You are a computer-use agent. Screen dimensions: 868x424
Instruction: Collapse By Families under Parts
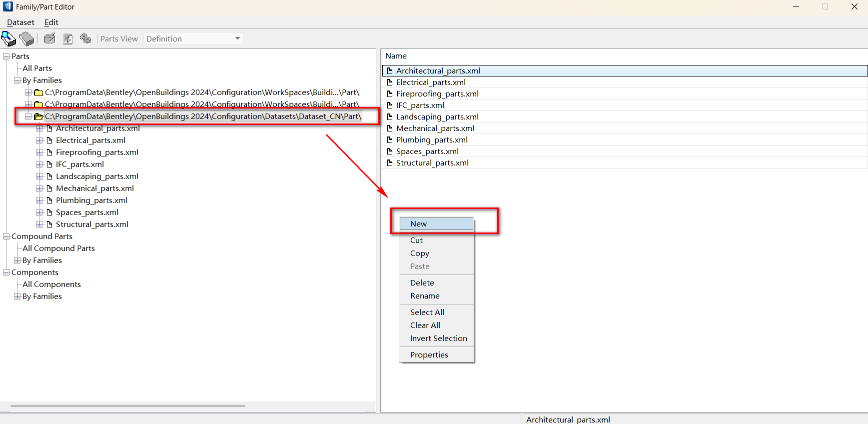click(17, 80)
